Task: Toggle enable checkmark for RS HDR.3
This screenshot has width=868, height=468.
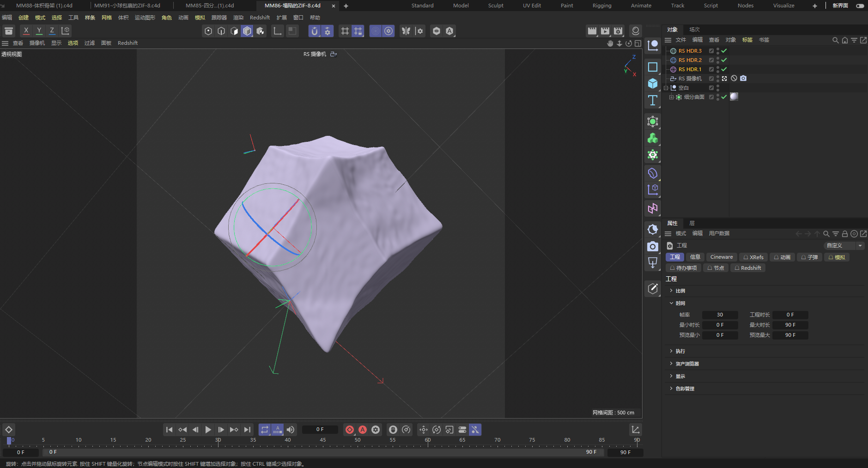Action: (724, 51)
